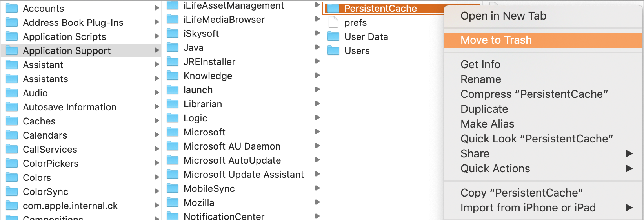Click the User Data folder icon
The height and width of the screenshot is (220, 644).
333,36
